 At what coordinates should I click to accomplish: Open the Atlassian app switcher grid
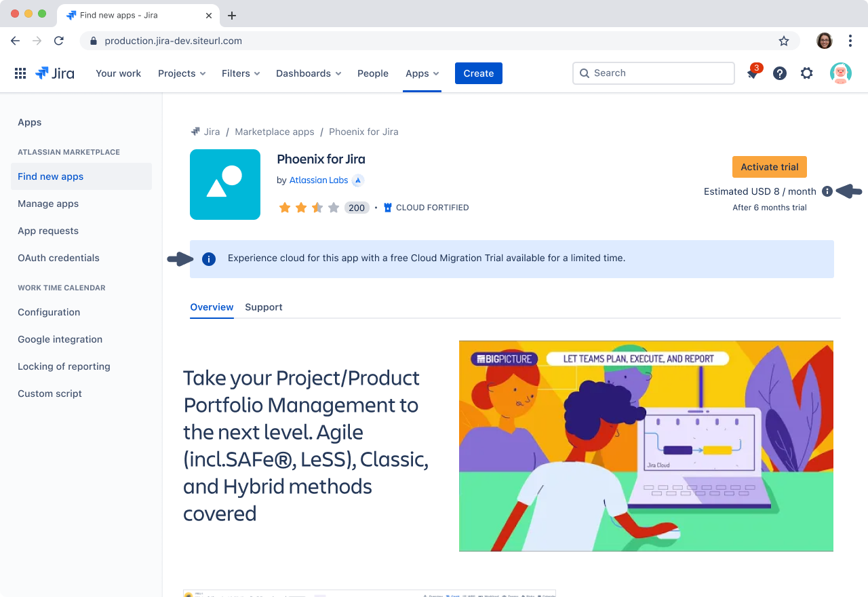pyautogui.click(x=20, y=73)
